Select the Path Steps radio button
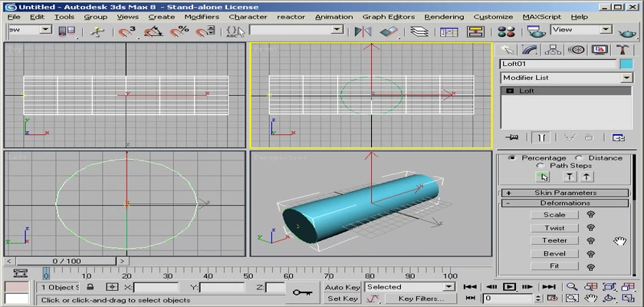This screenshot has width=644, height=307. [x=540, y=166]
